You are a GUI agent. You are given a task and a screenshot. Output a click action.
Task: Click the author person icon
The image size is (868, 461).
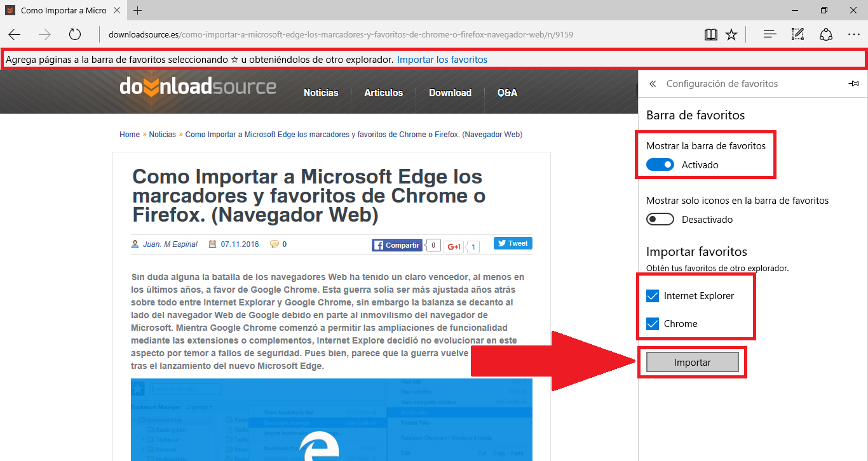tap(135, 244)
